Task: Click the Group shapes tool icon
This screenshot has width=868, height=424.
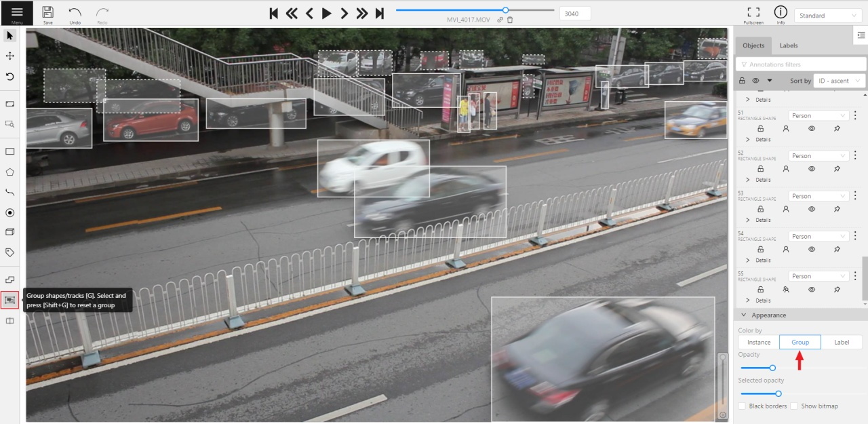Action: point(10,299)
